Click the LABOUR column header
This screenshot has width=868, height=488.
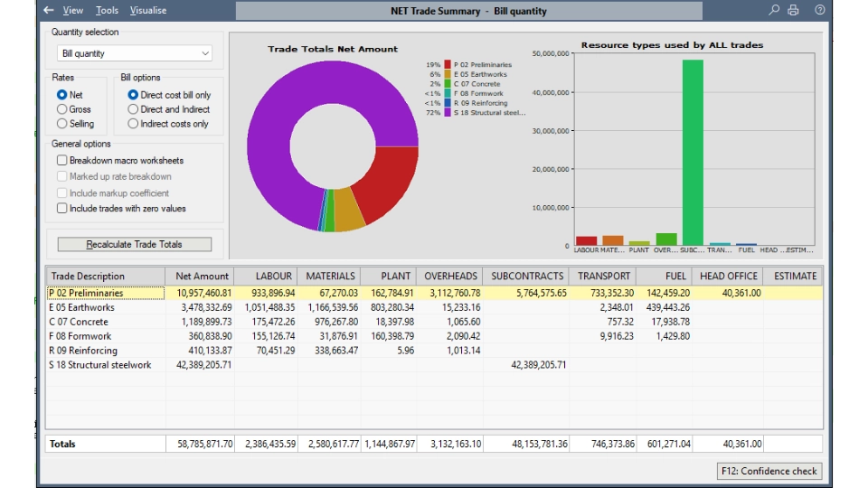pyautogui.click(x=266, y=276)
